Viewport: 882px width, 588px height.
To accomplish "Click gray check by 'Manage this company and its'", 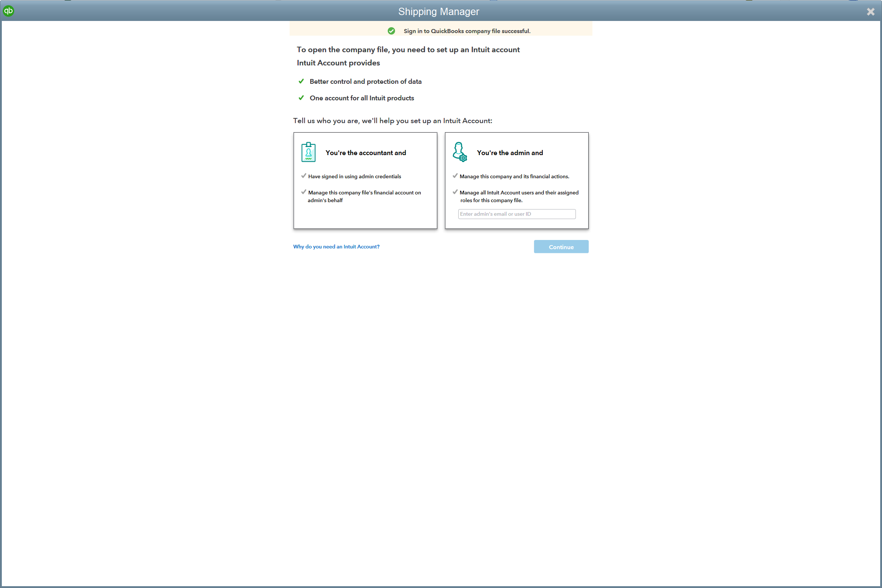I will coord(455,176).
